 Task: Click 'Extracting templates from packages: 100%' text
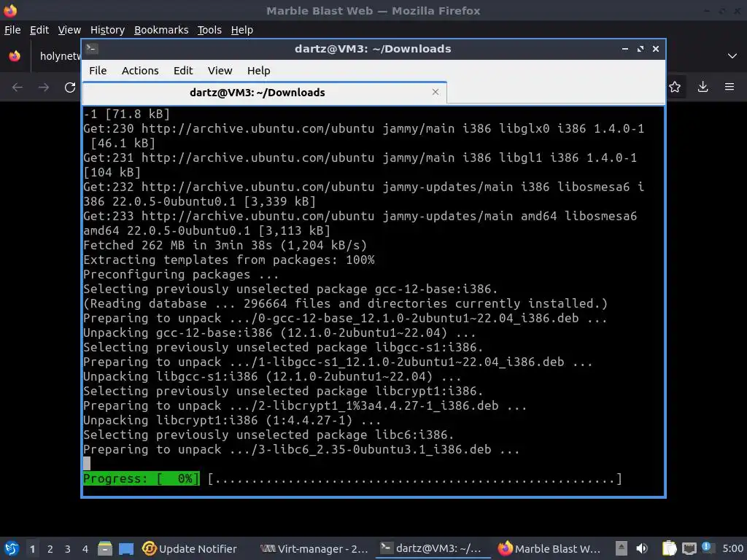(228, 260)
